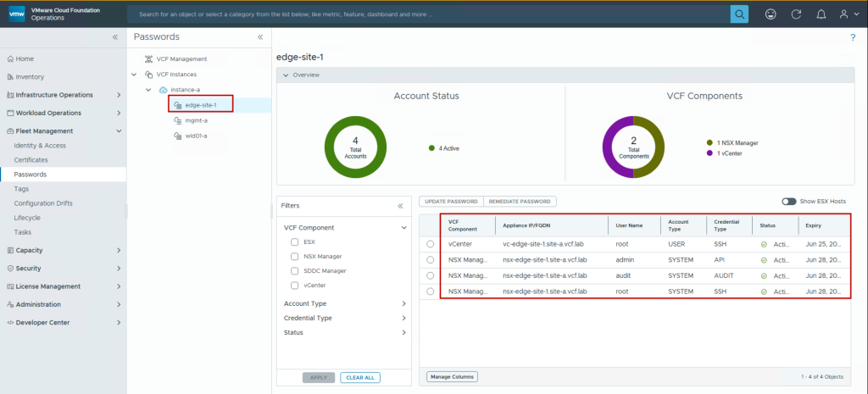Open Identity & Access page
This screenshot has width=868, height=394.
(40, 146)
